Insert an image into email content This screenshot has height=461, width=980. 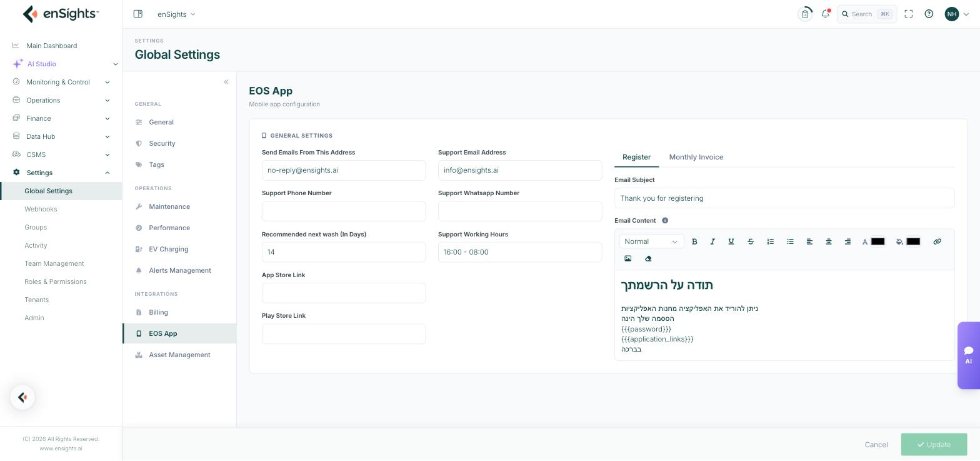coord(628,258)
